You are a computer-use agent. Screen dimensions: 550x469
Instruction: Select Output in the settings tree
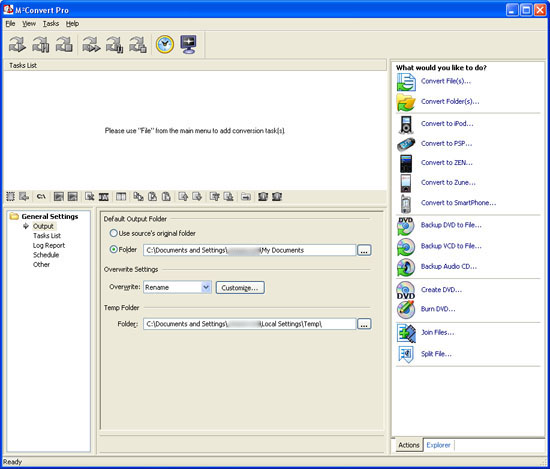click(x=43, y=226)
